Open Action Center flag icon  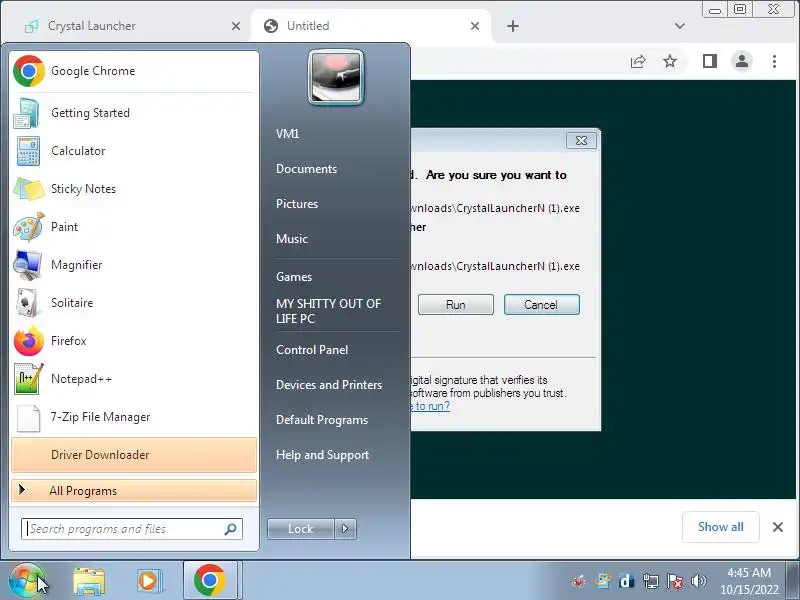[x=675, y=581]
